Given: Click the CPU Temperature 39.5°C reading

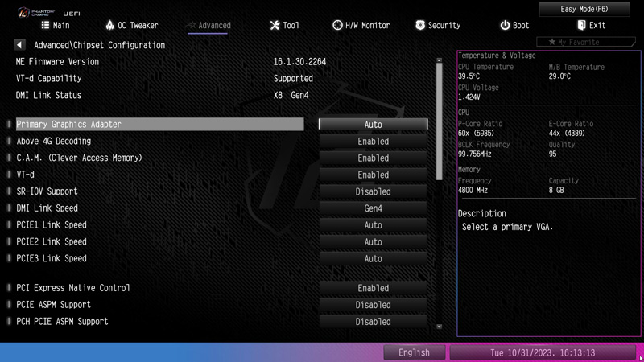Looking at the screenshot, I should [x=469, y=76].
